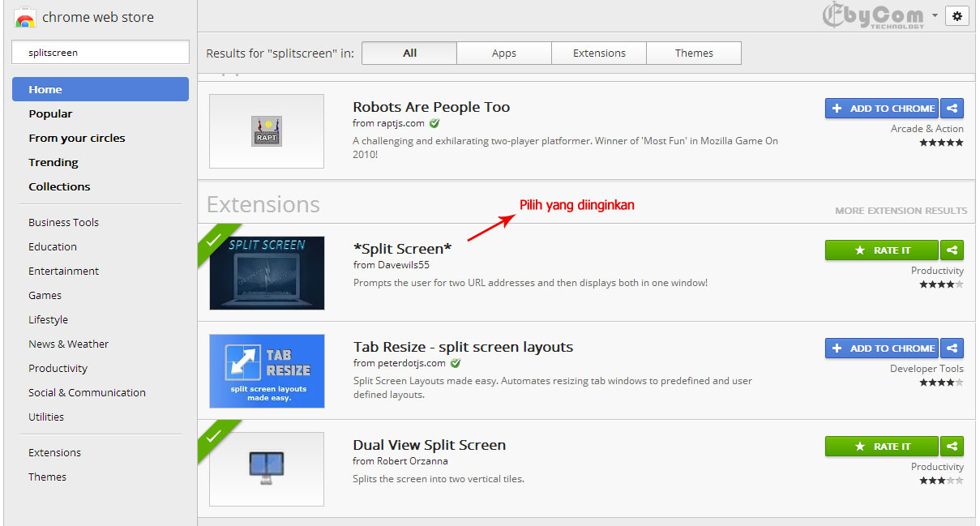The width and height of the screenshot is (980, 526).
Task: Browse the Utilities category
Action: (46, 417)
